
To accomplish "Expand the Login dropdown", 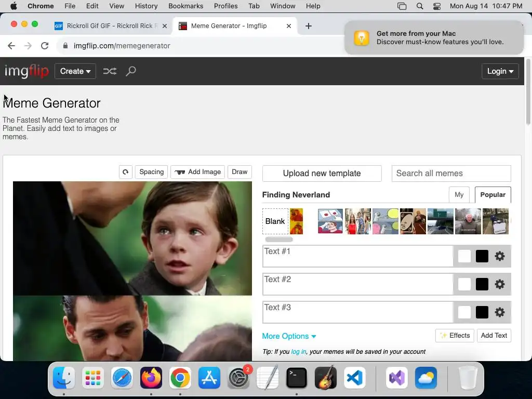I will click(500, 71).
